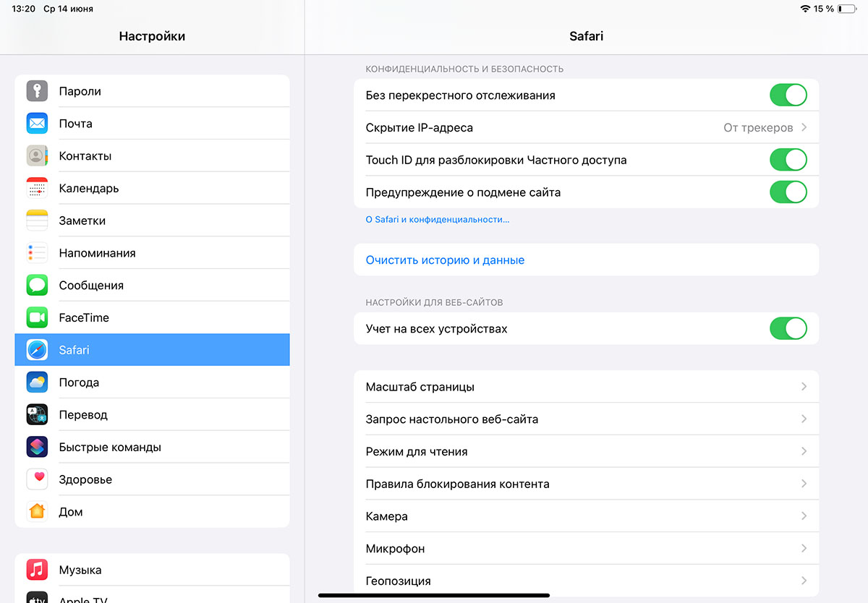Image resolution: width=868 pixels, height=603 pixels.
Task: Open the Passwords (Пароли) settings icon
Action: pyautogui.click(x=37, y=90)
